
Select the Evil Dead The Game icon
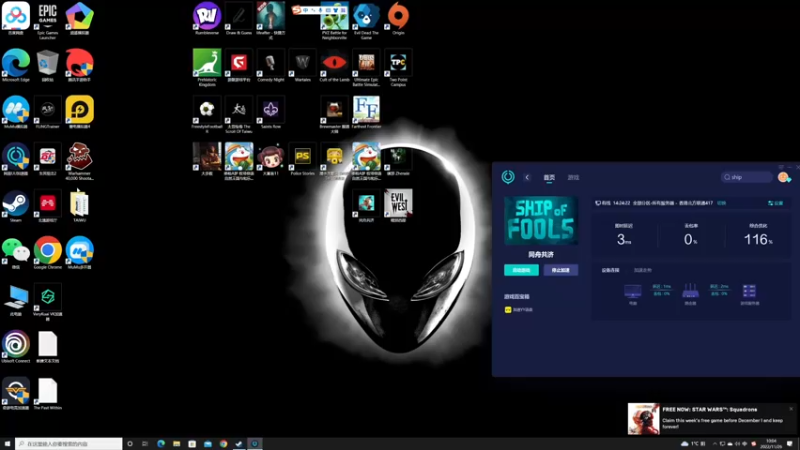(366, 20)
